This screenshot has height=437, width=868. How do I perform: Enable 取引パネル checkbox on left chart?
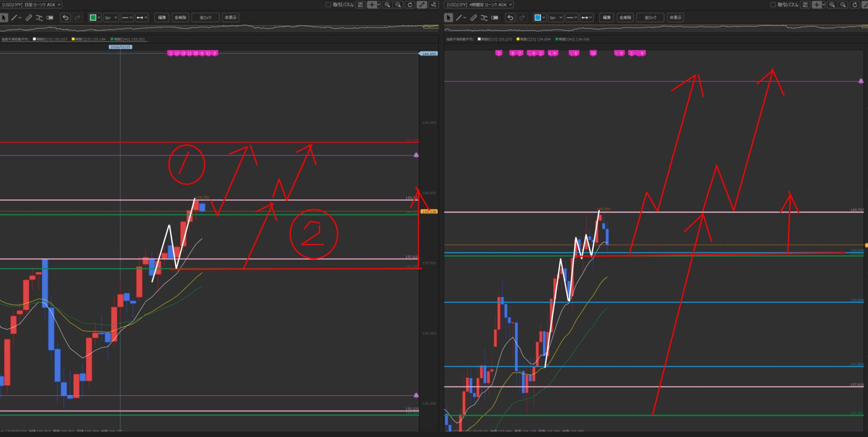[328, 5]
